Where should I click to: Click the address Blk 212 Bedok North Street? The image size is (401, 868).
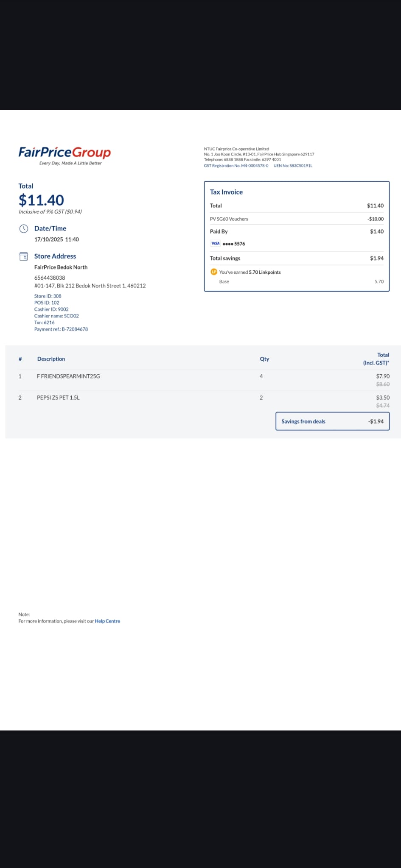point(90,286)
